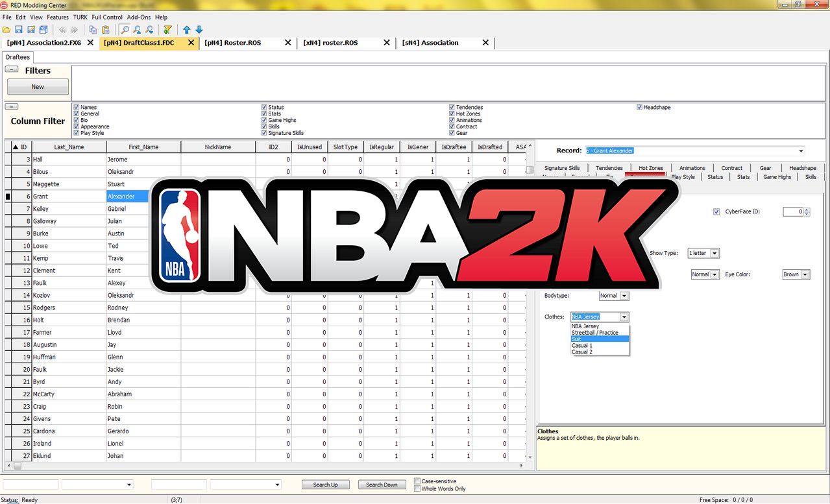Image resolution: width=830 pixels, height=504 pixels.
Task: Click the blue Up arrow icon
Action: pyautogui.click(x=187, y=30)
